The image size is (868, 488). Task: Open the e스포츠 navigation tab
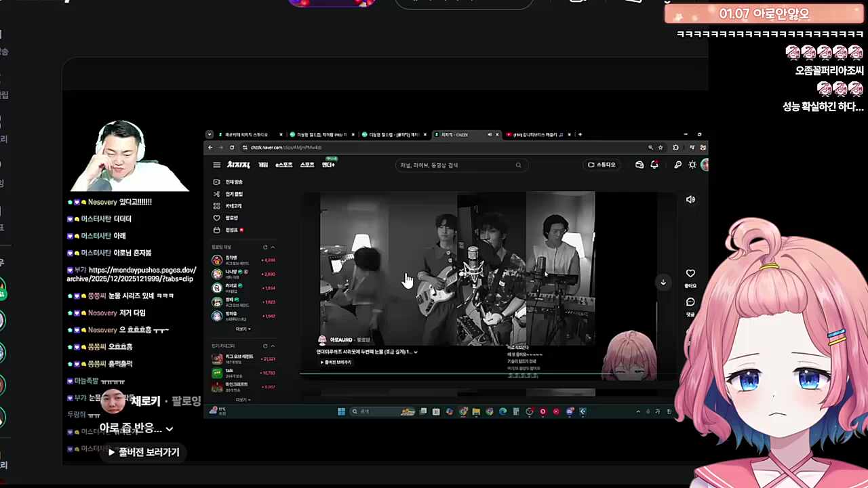283,165
